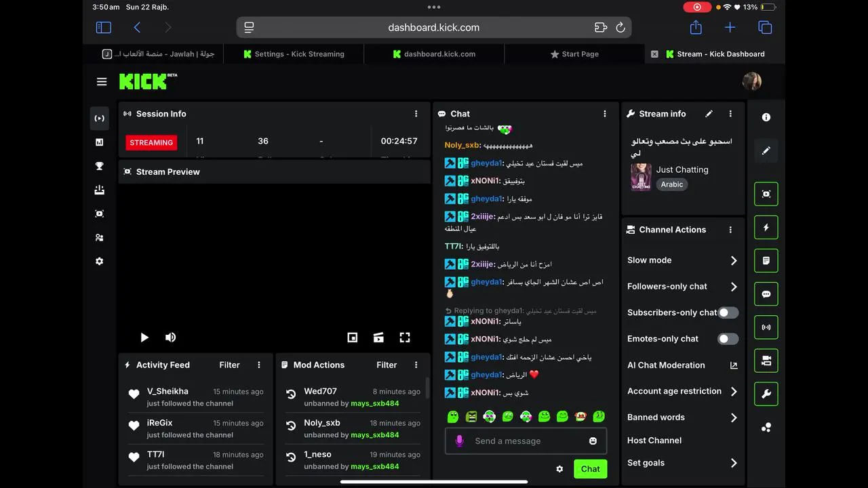Toggle Safari sidebar

click(x=103, y=28)
